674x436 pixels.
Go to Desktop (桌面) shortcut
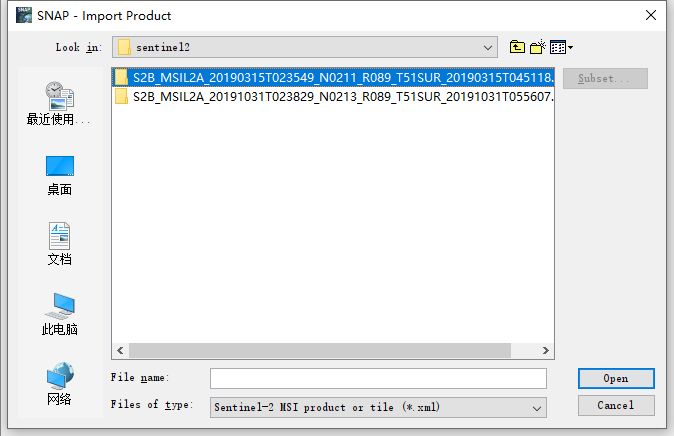pyautogui.click(x=59, y=176)
